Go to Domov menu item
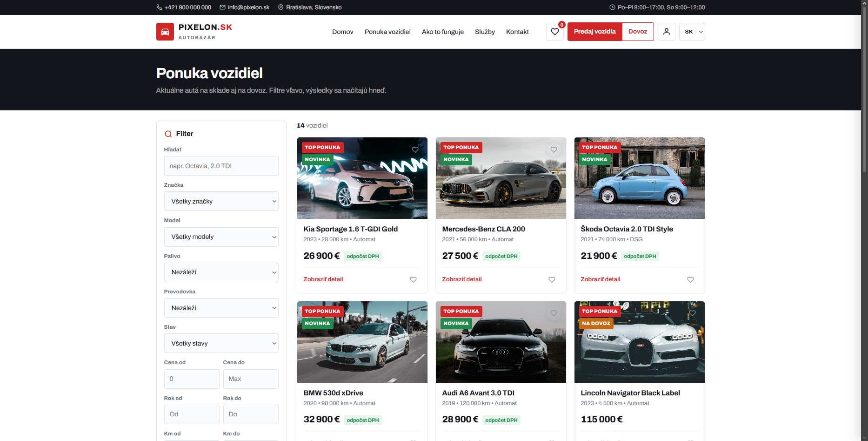This screenshot has height=441, width=868. point(343,32)
